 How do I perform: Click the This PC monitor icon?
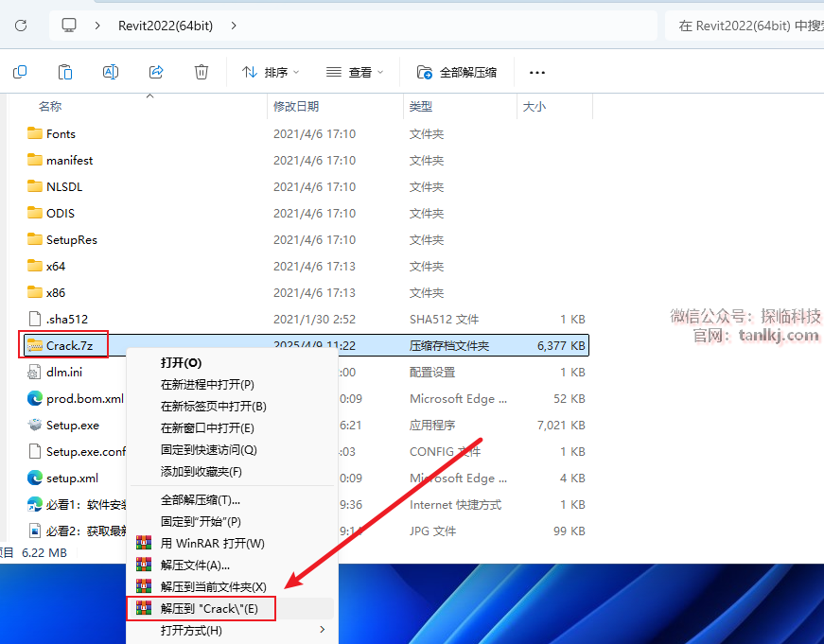(x=69, y=26)
